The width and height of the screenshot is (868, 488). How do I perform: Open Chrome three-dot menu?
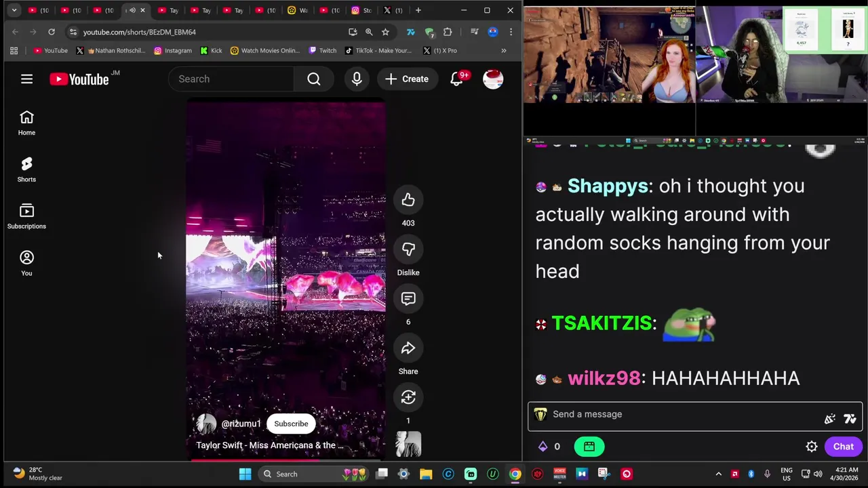point(511,32)
